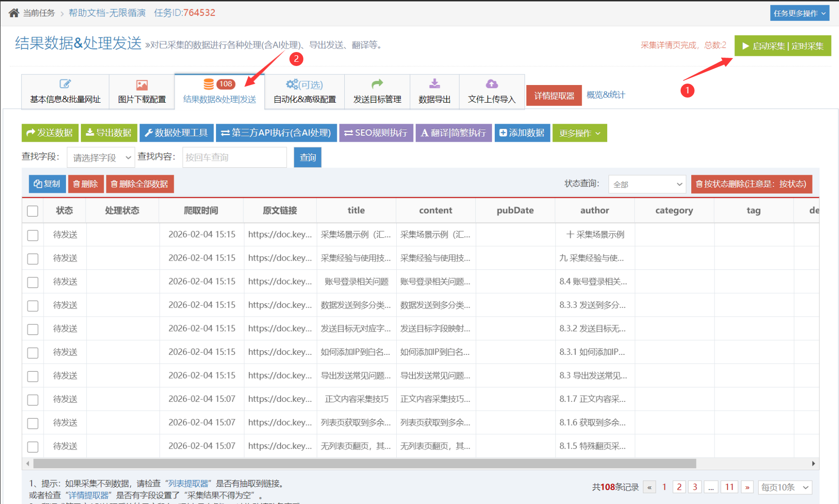Switch to the 概览&统计 tab

tap(605, 95)
